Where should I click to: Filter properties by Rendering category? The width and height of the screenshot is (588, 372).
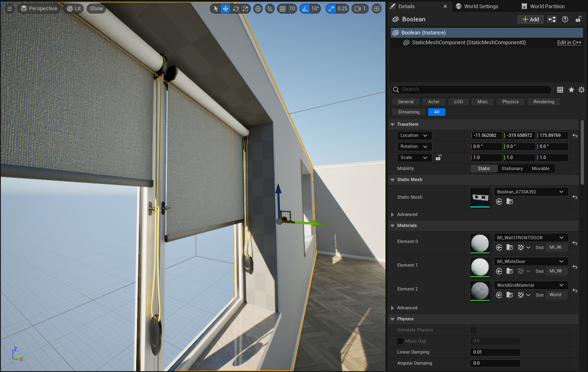[x=543, y=102]
